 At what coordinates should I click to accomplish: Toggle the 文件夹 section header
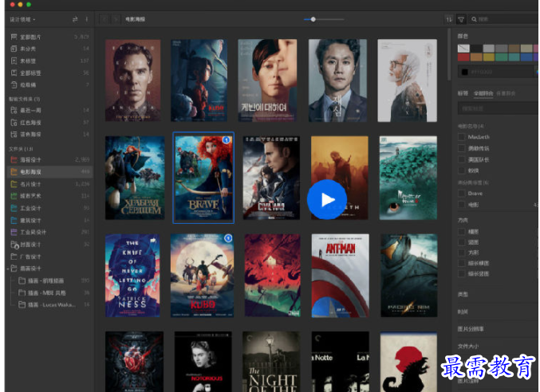[x=21, y=149]
